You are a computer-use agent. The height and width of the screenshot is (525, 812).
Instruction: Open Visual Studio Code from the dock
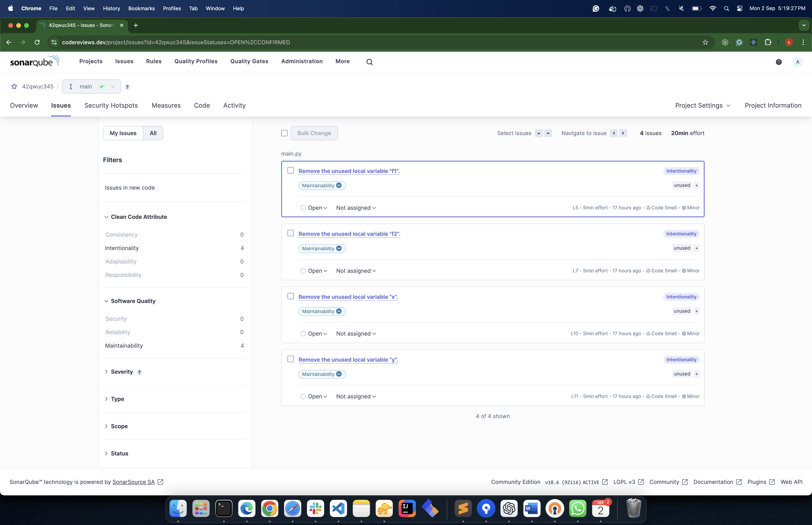pyautogui.click(x=338, y=509)
